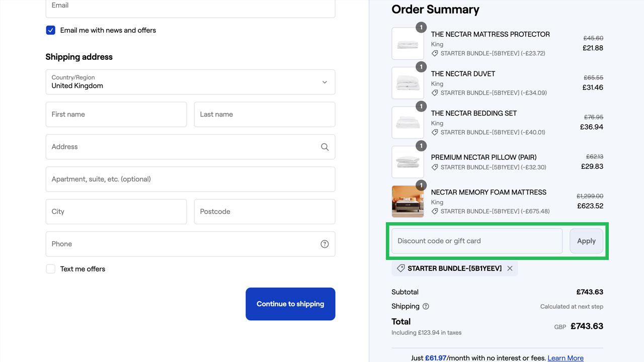Click into the Address field
Image resolution: width=644 pixels, height=362 pixels.
pos(190,147)
